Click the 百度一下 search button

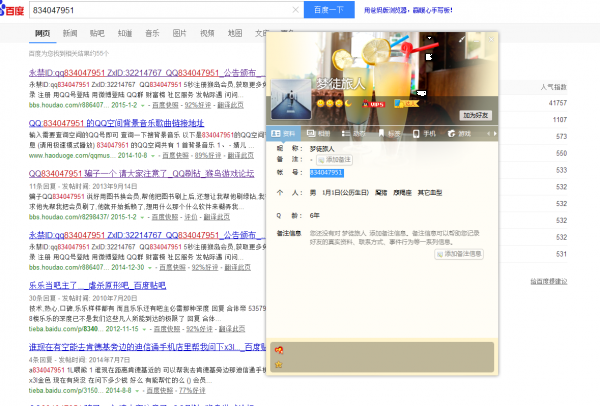[x=329, y=10]
